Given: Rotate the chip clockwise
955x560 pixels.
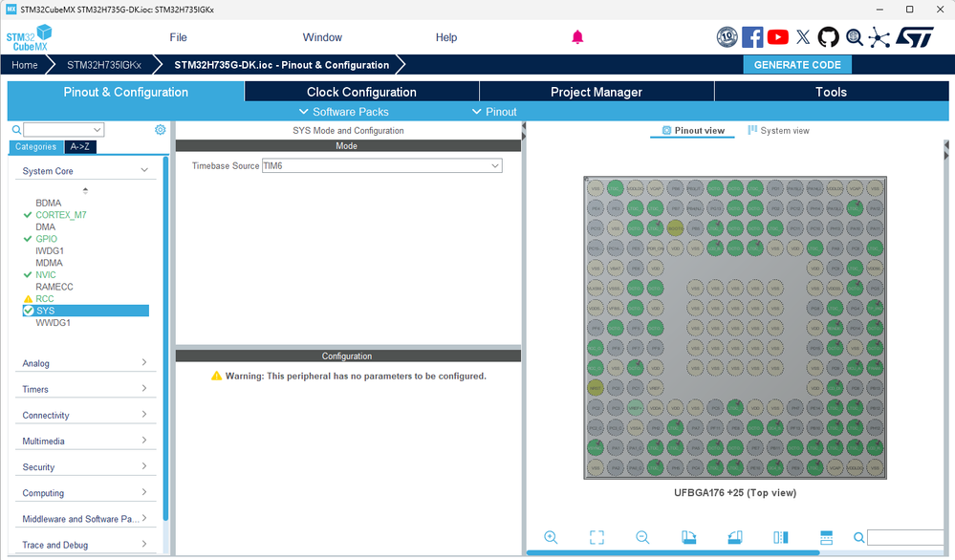Looking at the screenshot, I should click(689, 537).
